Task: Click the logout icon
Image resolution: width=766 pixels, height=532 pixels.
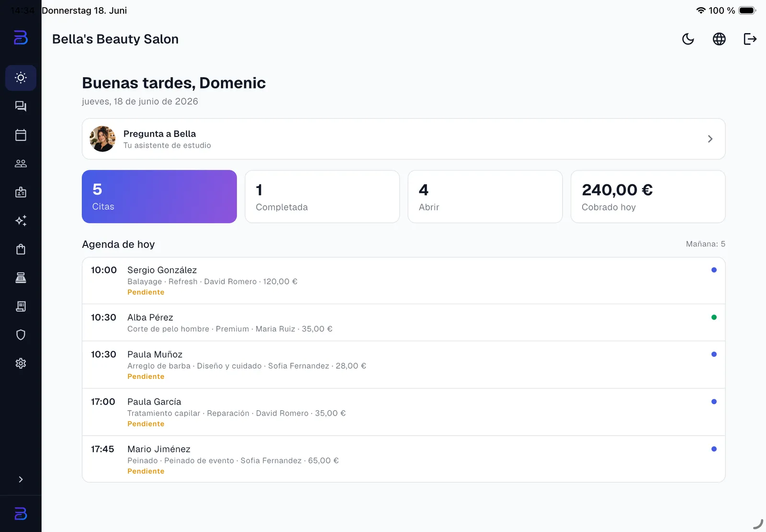Action: pyautogui.click(x=750, y=39)
